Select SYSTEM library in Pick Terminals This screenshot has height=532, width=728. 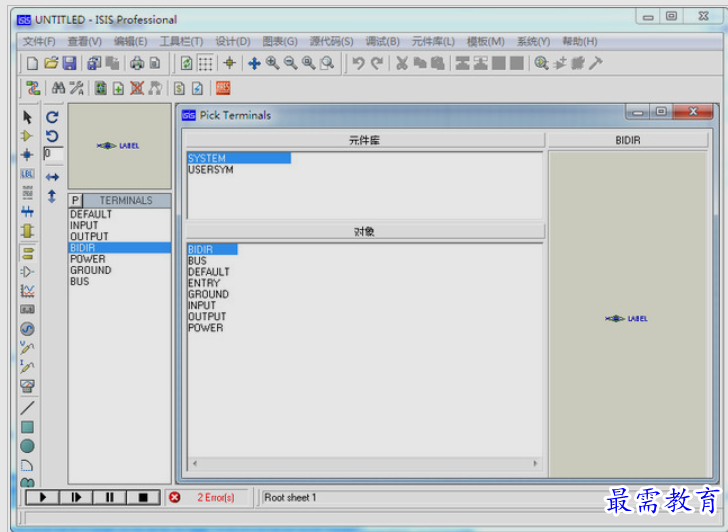tap(239, 158)
